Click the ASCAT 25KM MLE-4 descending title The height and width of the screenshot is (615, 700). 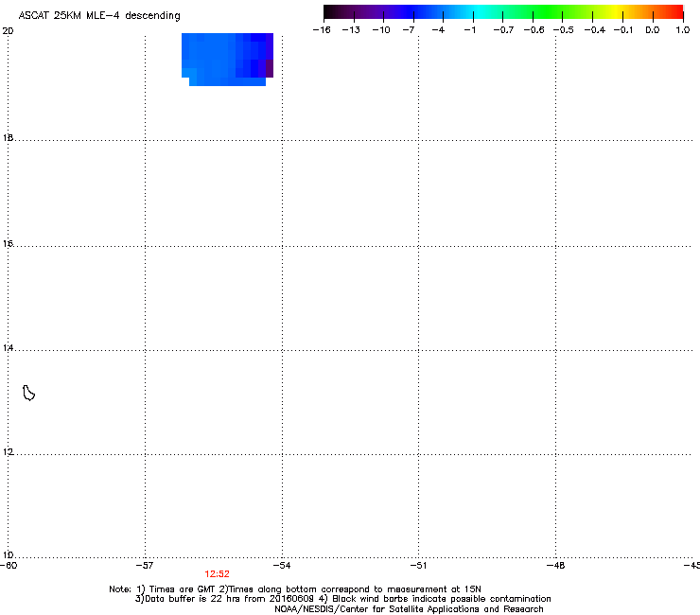(99, 16)
